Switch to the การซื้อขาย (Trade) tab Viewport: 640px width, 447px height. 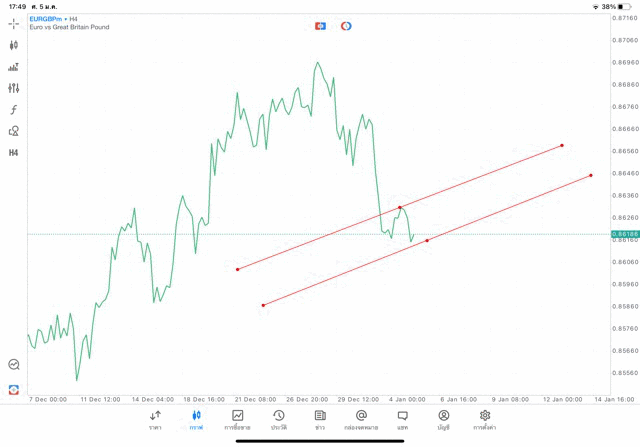[237, 420]
